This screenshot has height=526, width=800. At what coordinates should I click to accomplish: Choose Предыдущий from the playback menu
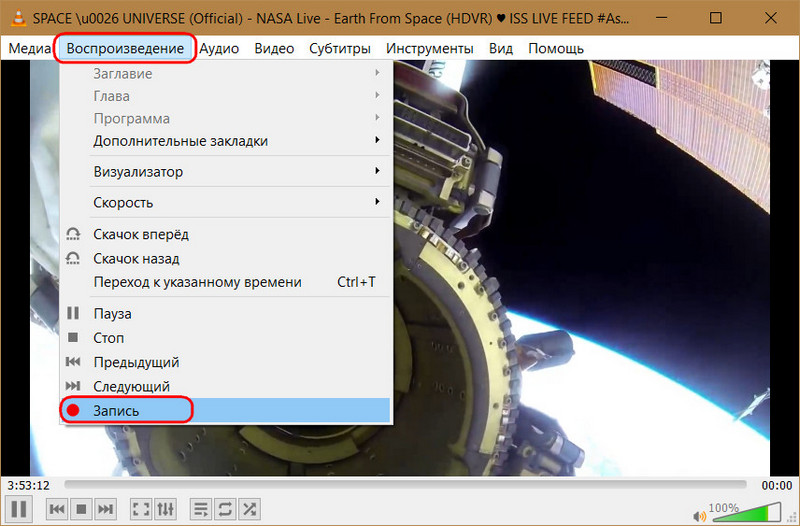click(225, 362)
